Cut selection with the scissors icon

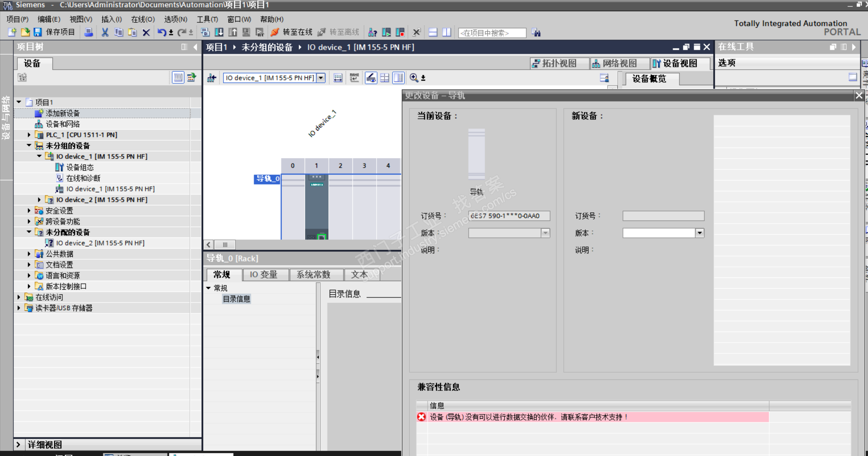coord(105,32)
